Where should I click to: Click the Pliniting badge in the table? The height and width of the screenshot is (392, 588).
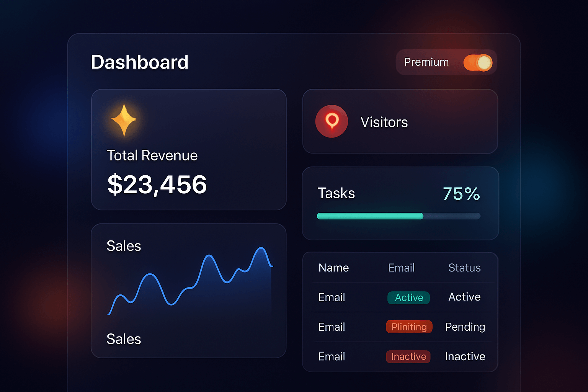[x=409, y=327]
